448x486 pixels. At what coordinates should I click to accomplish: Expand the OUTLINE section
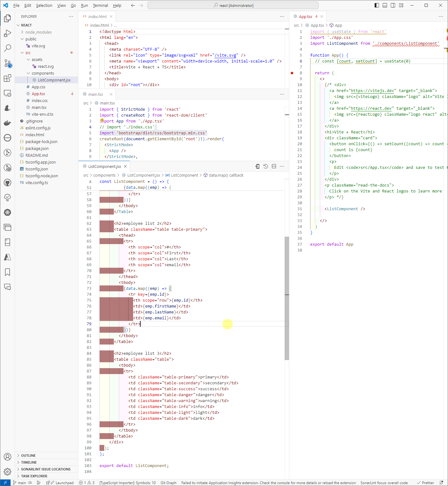coord(47,456)
